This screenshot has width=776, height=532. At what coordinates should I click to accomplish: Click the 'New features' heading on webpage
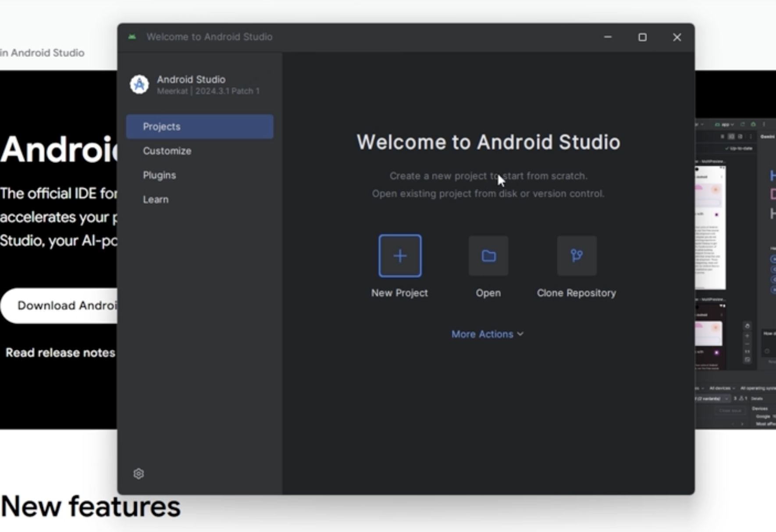[91, 507]
